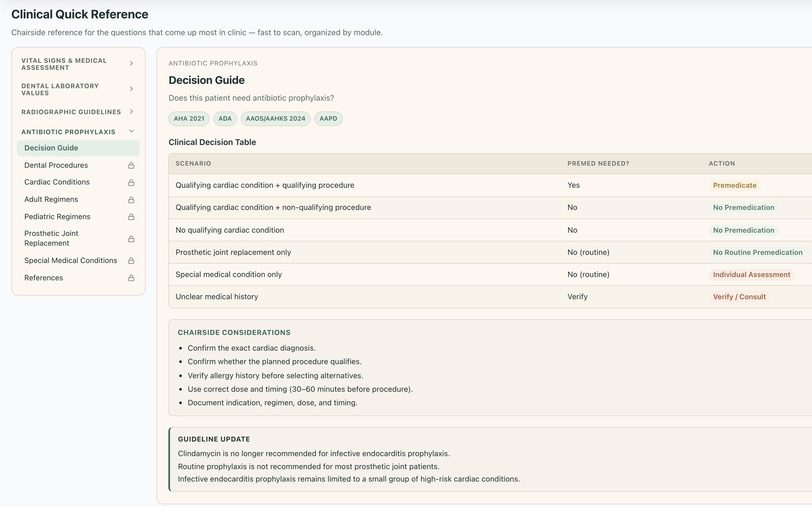Expand Radiographic Guidelines chevron

[132, 112]
